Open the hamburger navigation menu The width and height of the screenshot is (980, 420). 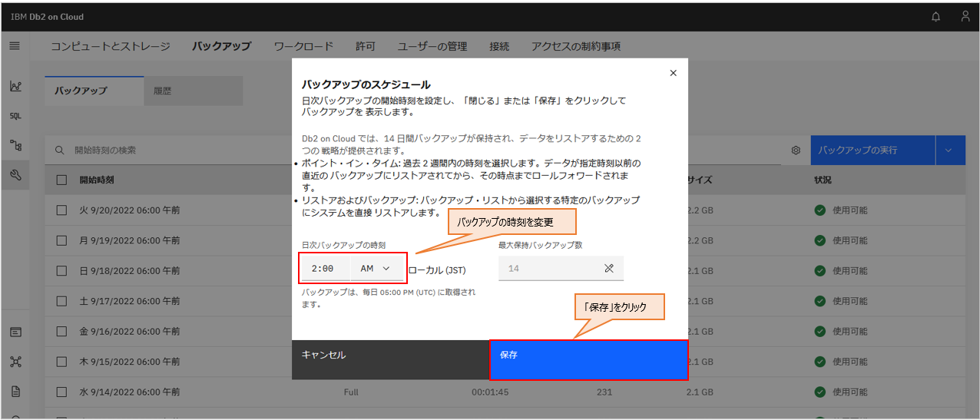[15, 46]
